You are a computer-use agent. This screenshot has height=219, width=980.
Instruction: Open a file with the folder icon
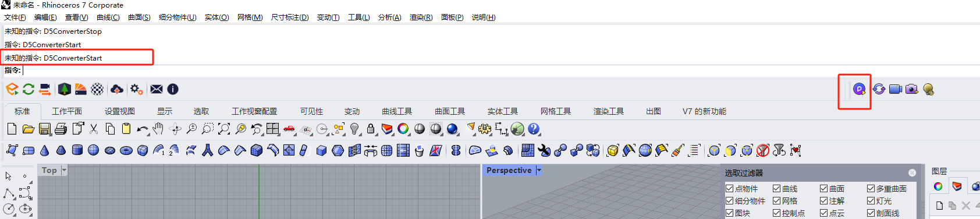point(28,129)
